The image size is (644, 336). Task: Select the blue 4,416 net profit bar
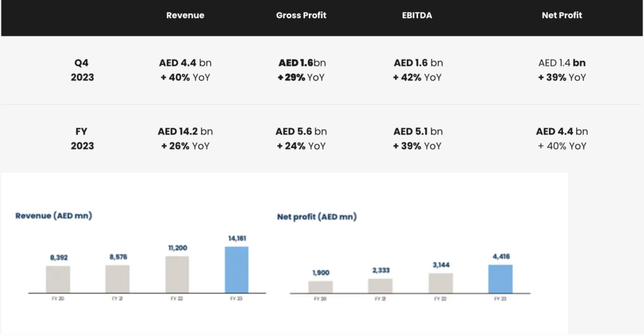coord(501,279)
